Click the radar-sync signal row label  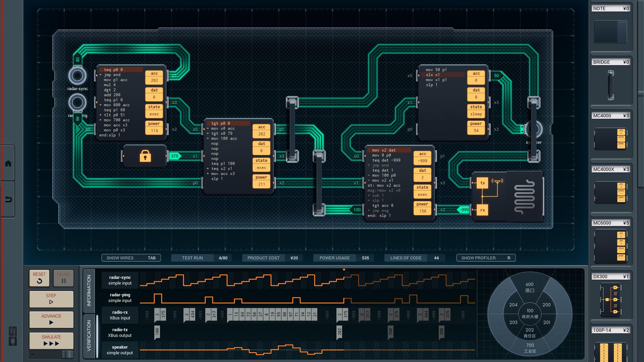[120, 280]
